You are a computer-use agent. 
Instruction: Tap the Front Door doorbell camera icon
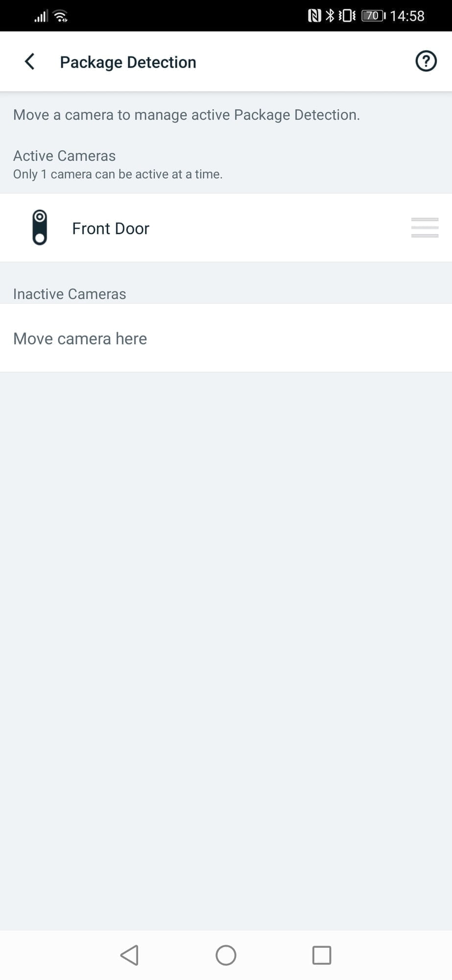pos(40,227)
